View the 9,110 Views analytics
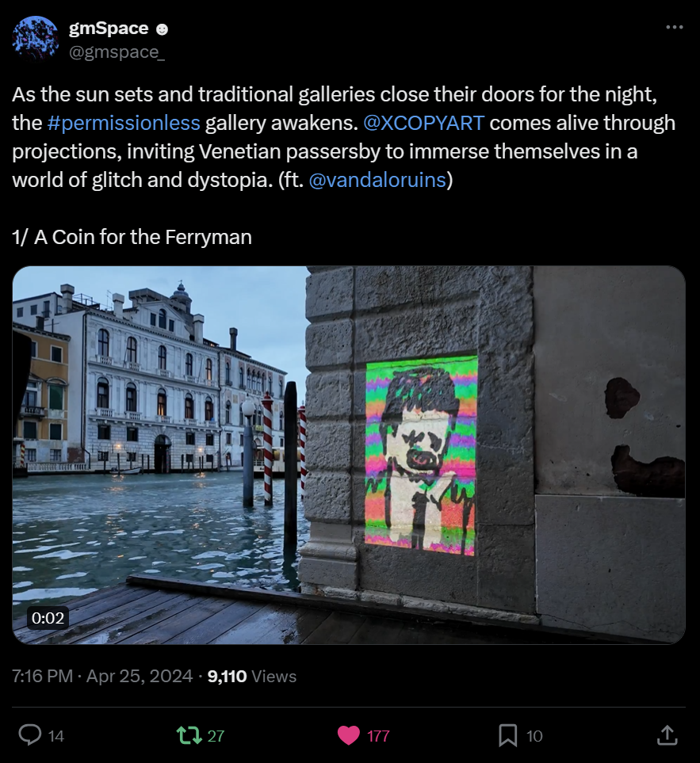 tap(251, 677)
